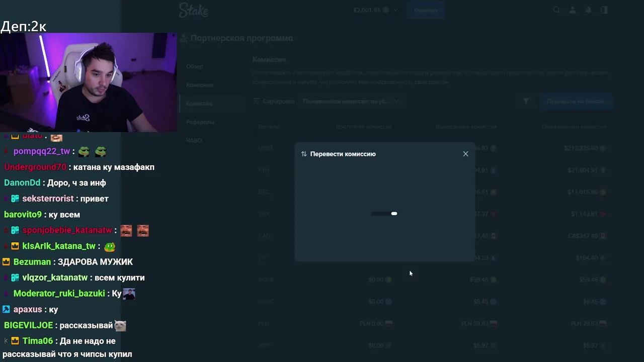Image resolution: width=644 pixels, height=362 pixels.
Task: Open the ЧАВО tab in affiliate sidebar
Action: pyautogui.click(x=194, y=140)
